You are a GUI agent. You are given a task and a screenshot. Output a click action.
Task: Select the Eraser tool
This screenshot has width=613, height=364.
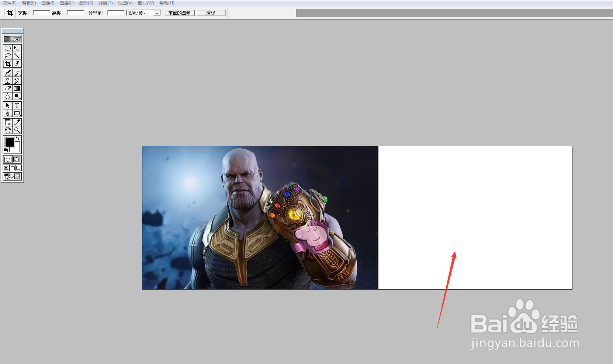(8, 88)
